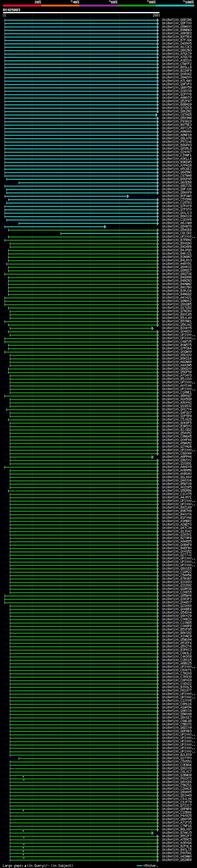The width and height of the screenshot is (197, 868).
Task: Open hit UniRef100_Q6RIB6
Action: [x=177, y=20]
